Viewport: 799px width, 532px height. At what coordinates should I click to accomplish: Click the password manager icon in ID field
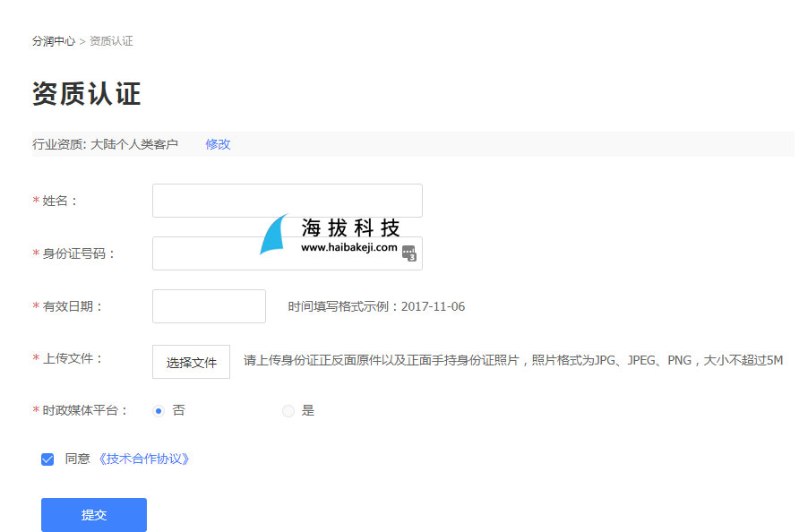[409, 253]
